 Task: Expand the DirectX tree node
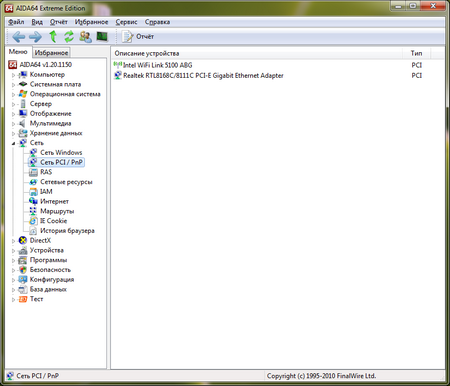coord(13,241)
